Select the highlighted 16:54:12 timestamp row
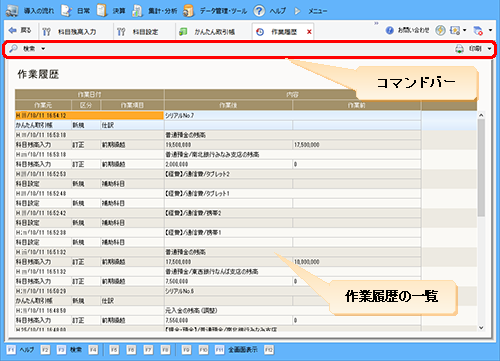Screen dimensions: 500x361 coord(89,115)
